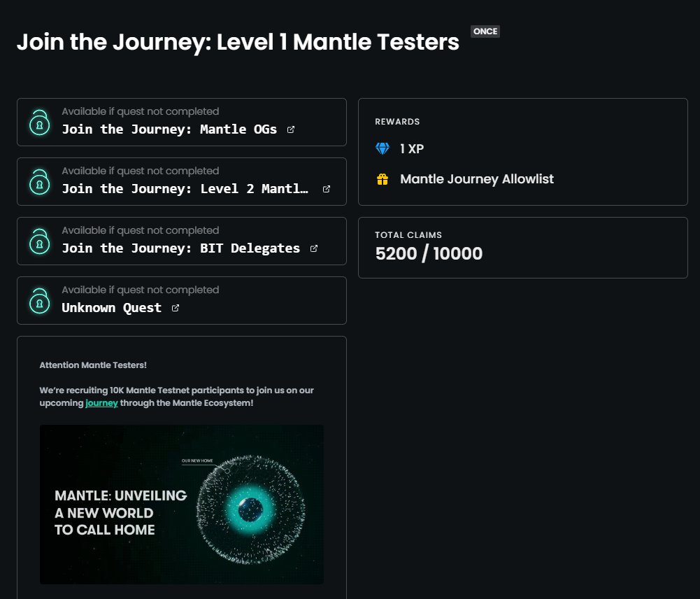Click 'Available if quest not completed' above Unknown Quest

[141, 290]
